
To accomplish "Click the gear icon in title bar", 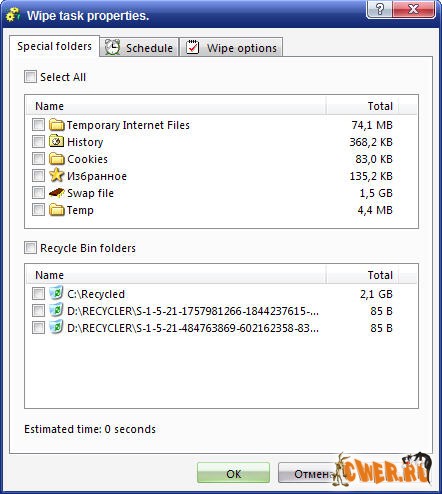I will (x=13, y=15).
